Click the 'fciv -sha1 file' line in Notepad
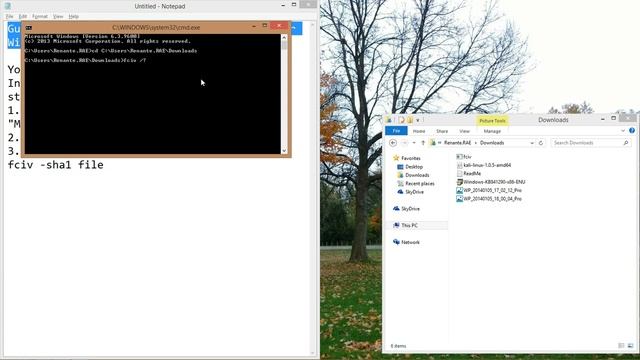Viewport: 640px width, 360px height. click(56, 165)
